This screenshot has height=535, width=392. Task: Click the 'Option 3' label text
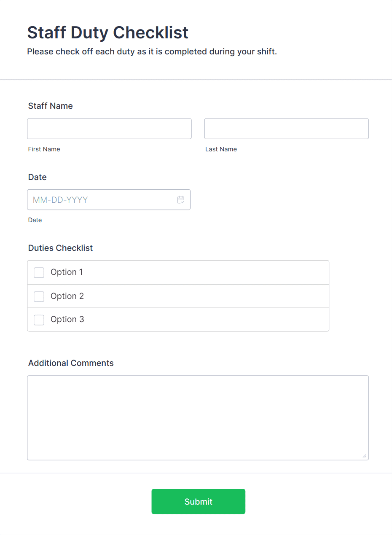(67, 319)
